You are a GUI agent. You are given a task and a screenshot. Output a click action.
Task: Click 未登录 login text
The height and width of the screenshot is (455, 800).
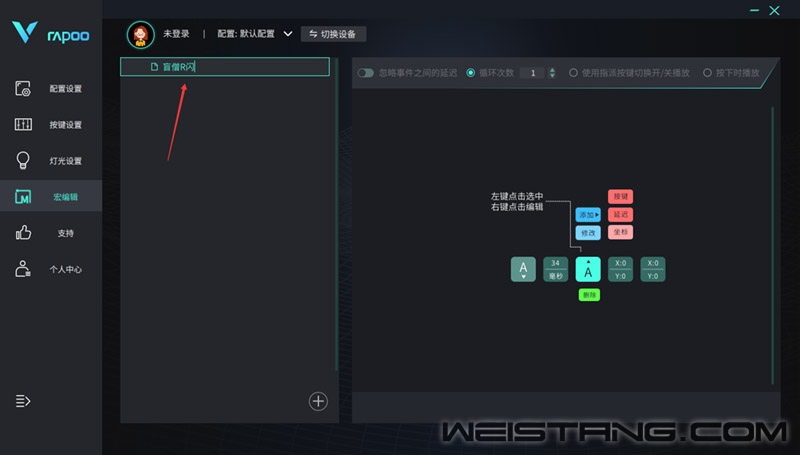click(x=176, y=34)
